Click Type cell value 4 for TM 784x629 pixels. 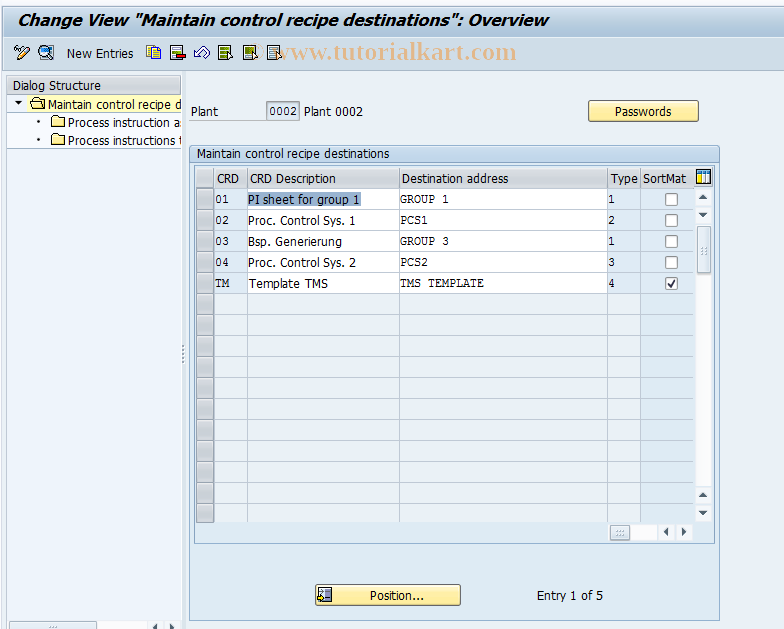tap(624, 284)
